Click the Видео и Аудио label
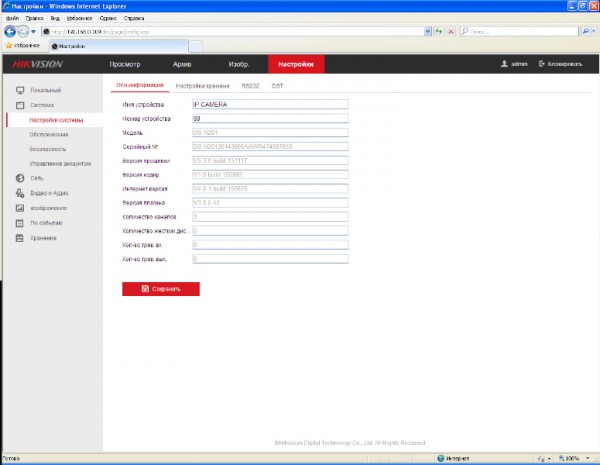 pyautogui.click(x=49, y=193)
